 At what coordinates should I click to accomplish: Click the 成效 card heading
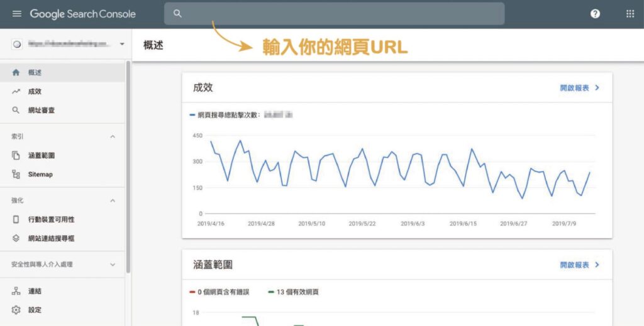click(203, 88)
